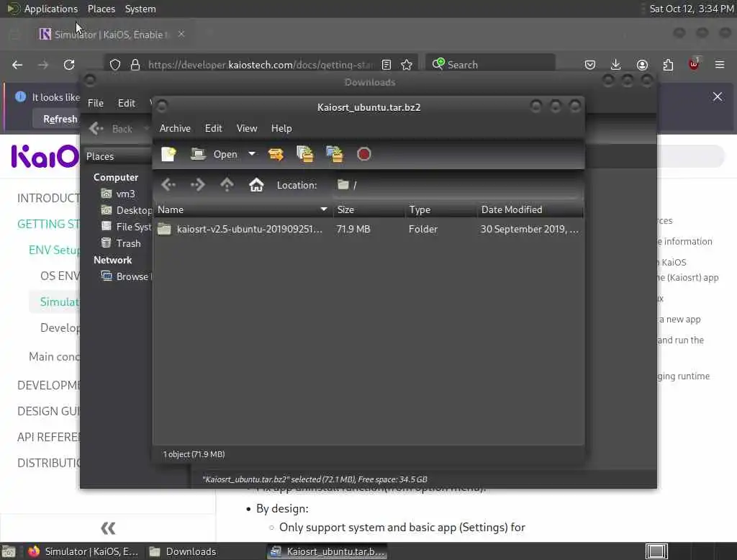Open the Firefox extensions icon
Image resolution: width=737 pixels, height=560 pixels.
click(668, 65)
